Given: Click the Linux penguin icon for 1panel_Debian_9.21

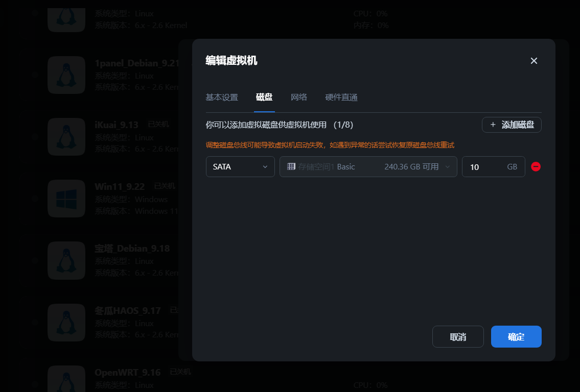Looking at the screenshot, I should click(x=66, y=75).
